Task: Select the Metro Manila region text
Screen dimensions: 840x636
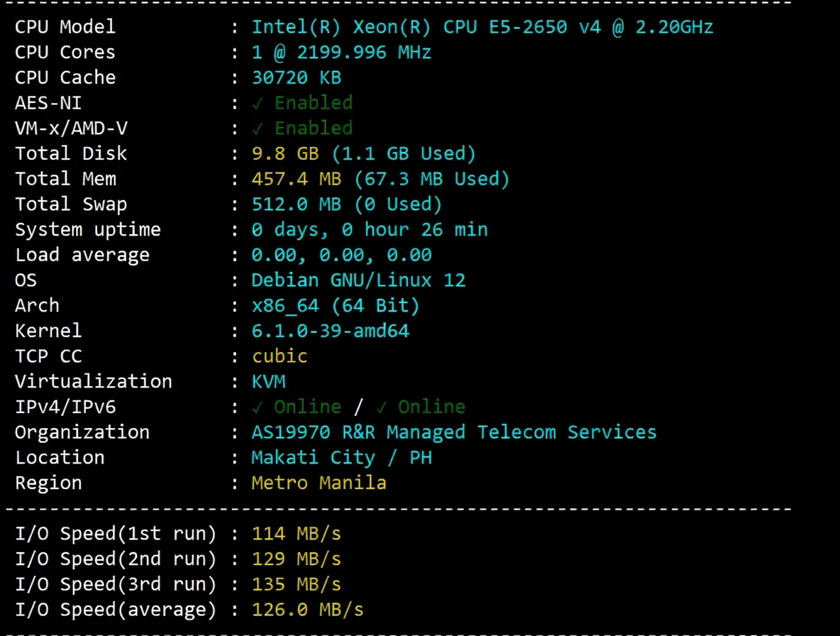Action: (319, 483)
